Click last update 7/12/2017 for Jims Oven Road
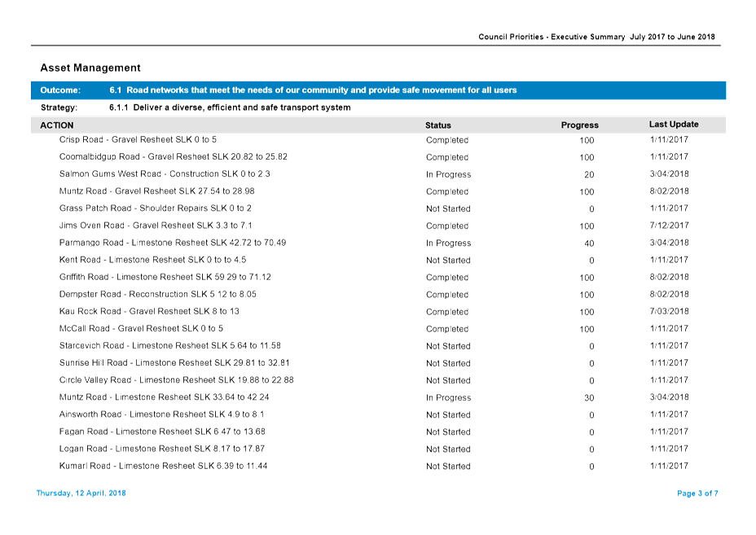The width and height of the screenshot is (756, 535). 669,226
